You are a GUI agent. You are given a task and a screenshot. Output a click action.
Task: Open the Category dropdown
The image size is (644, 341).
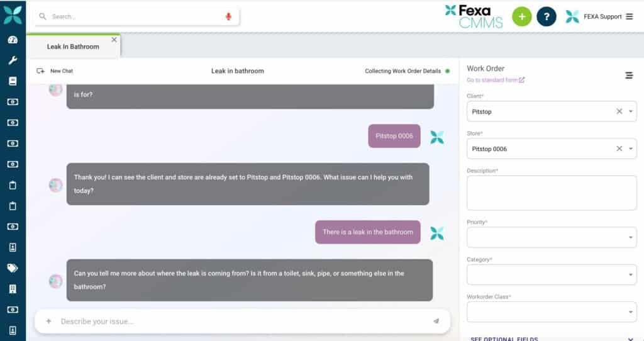[x=631, y=275]
